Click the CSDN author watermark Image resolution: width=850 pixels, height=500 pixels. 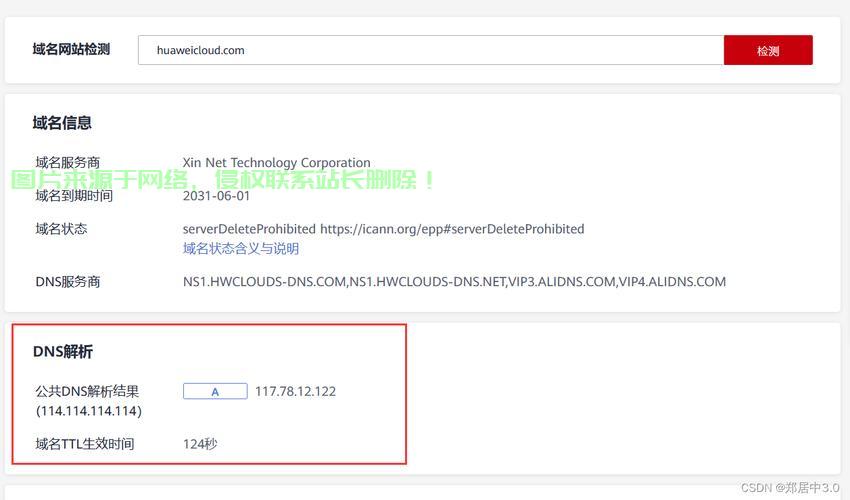coord(789,487)
